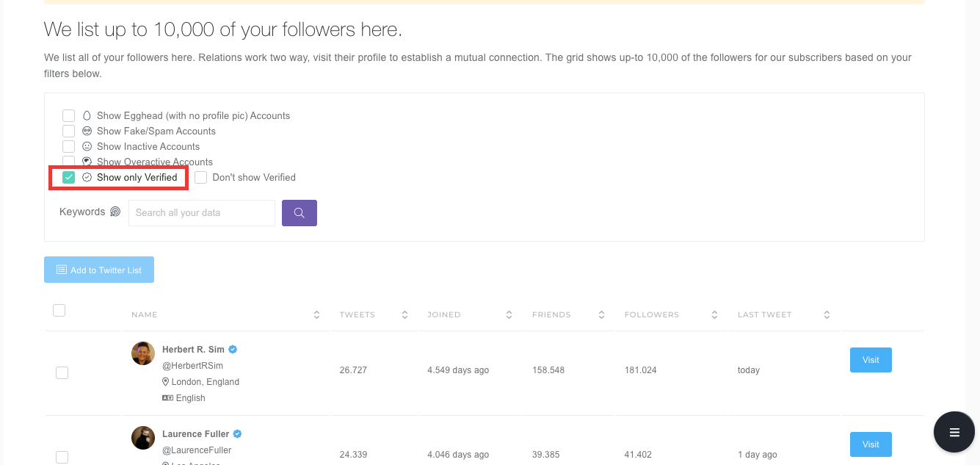Enable Show Overactive Accounts checkbox
The image size is (980, 465).
click(x=68, y=160)
